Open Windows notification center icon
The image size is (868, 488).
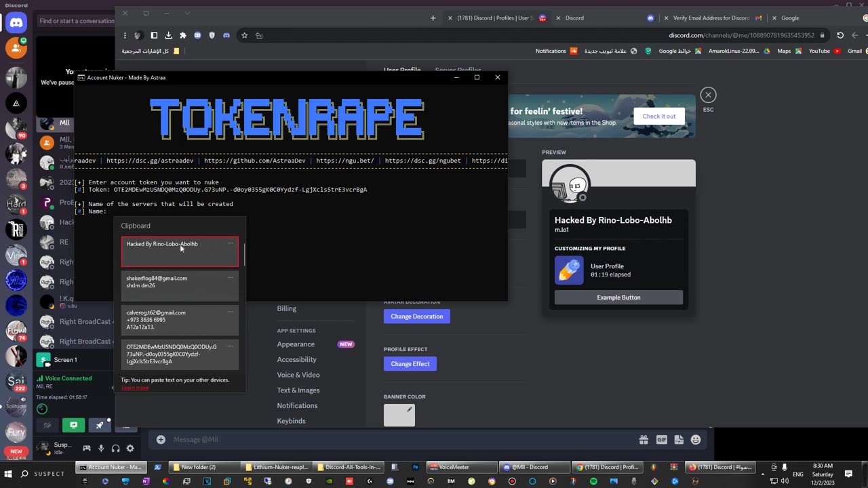[848, 474]
